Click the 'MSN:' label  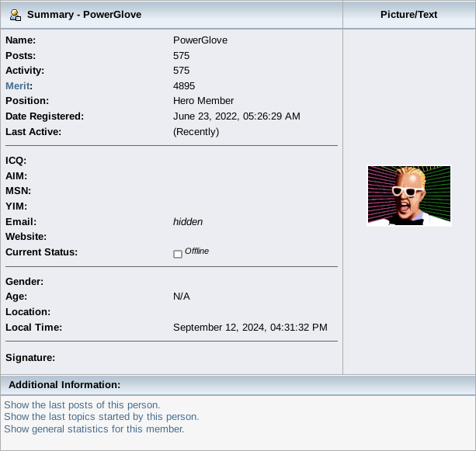pyautogui.click(x=18, y=191)
